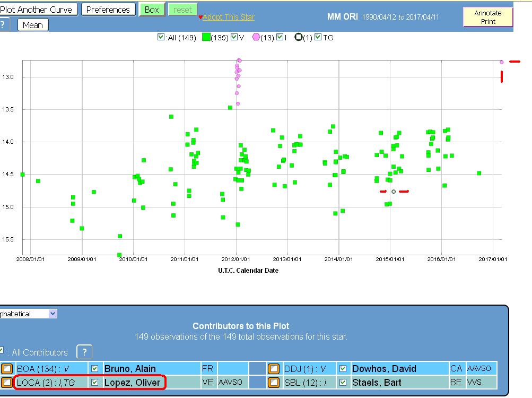Uncheck the All (149) observations checkbox
The width and height of the screenshot is (532, 398).
point(161,38)
